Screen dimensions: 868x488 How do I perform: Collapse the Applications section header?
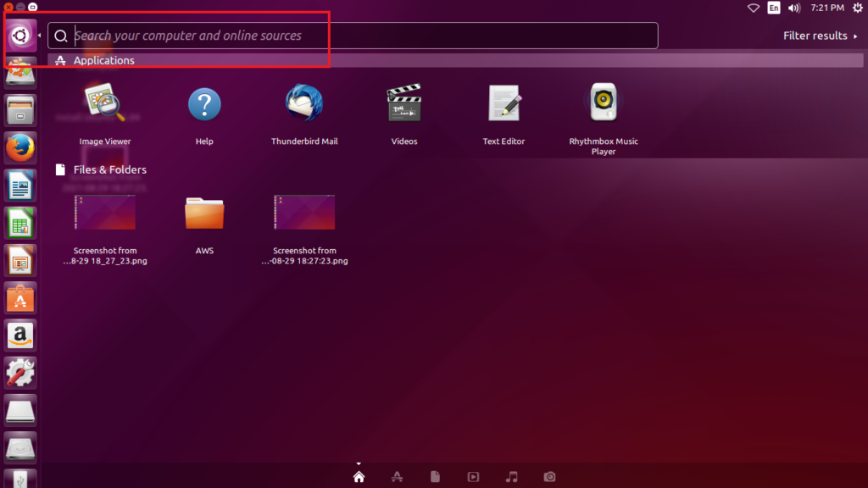(103, 61)
